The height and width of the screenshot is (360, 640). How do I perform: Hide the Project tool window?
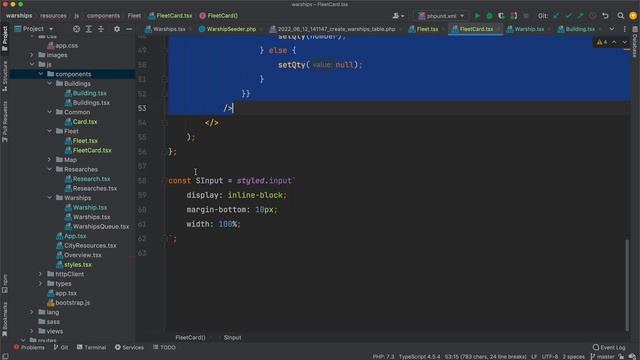pyautogui.click(x=129, y=29)
